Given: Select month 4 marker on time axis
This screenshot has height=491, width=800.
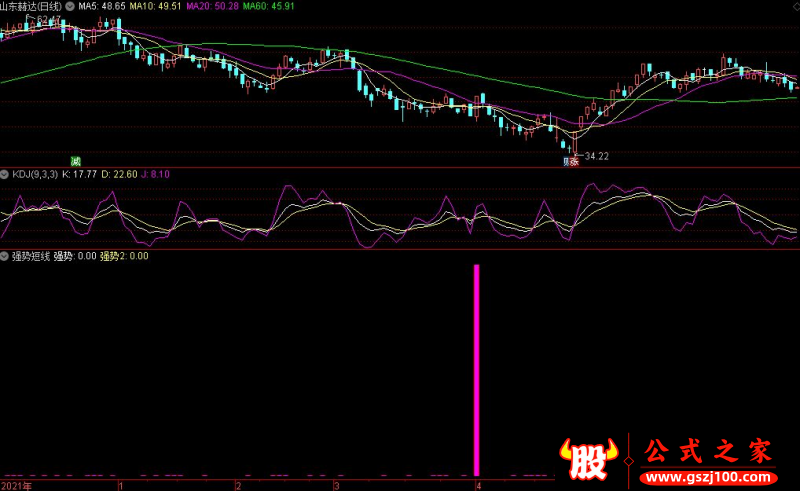Looking at the screenshot, I should (x=479, y=486).
